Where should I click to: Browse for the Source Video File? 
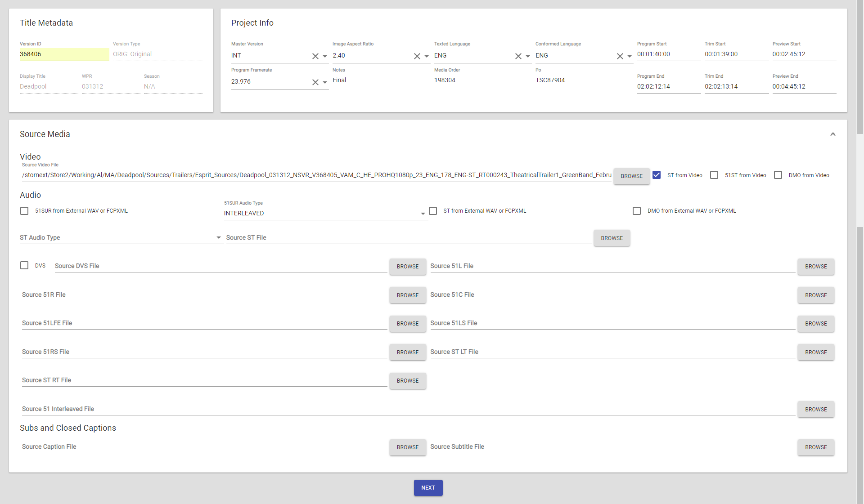coord(631,176)
